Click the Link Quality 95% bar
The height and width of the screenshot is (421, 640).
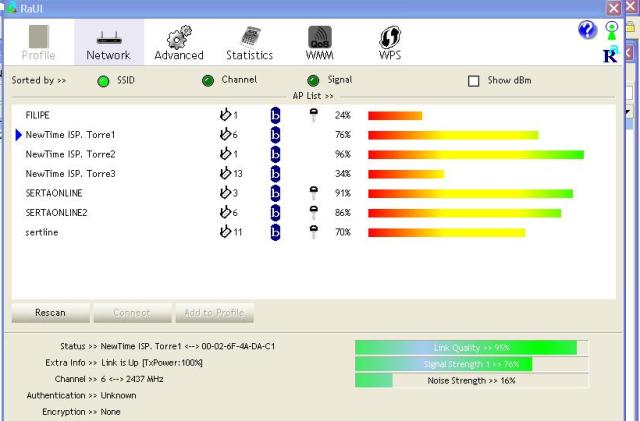pos(472,347)
